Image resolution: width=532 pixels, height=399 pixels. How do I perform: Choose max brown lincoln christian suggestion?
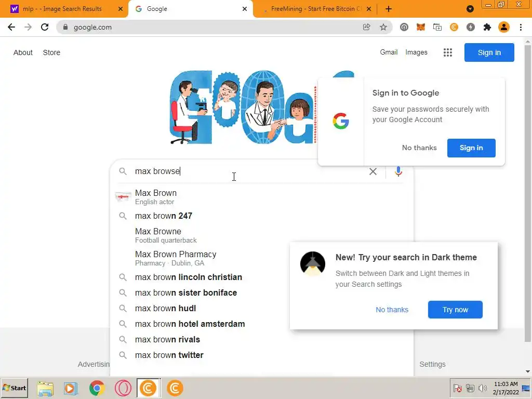pyautogui.click(x=200, y=277)
